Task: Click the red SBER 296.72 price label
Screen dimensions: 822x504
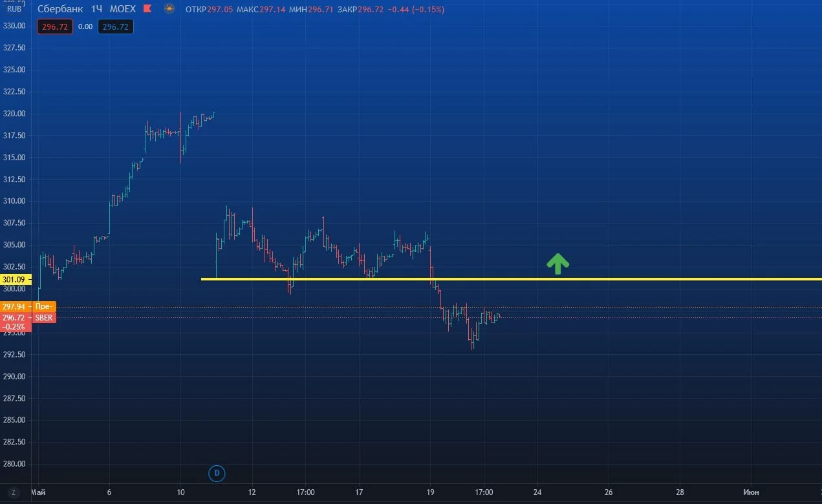Action: pos(28,317)
